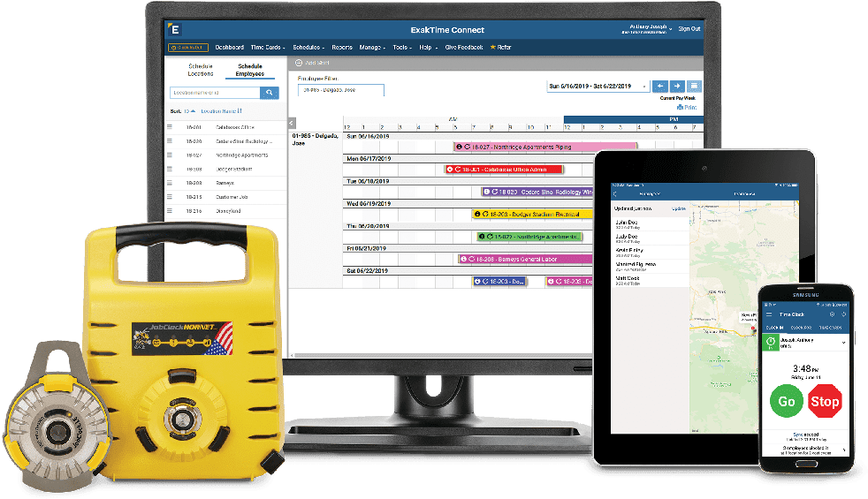Open the Dashboard menu item
Image resolution: width=868 pixels, height=499 pixels.
[x=229, y=48]
